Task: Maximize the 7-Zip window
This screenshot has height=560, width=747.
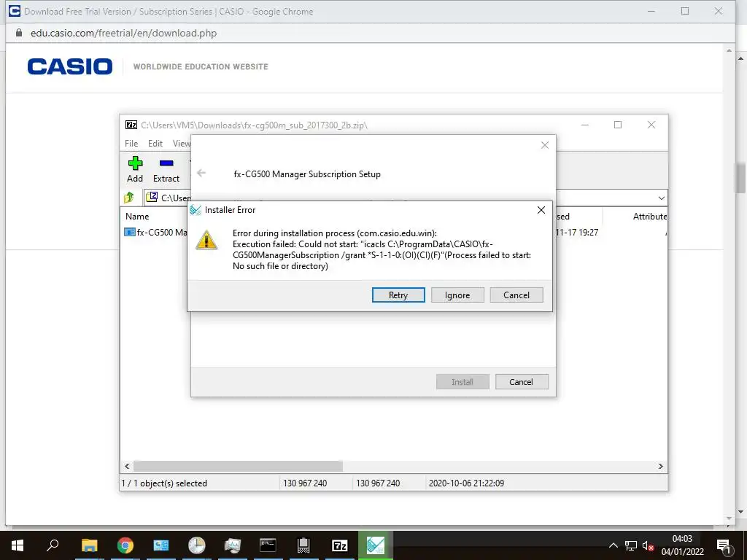Action: (618, 125)
